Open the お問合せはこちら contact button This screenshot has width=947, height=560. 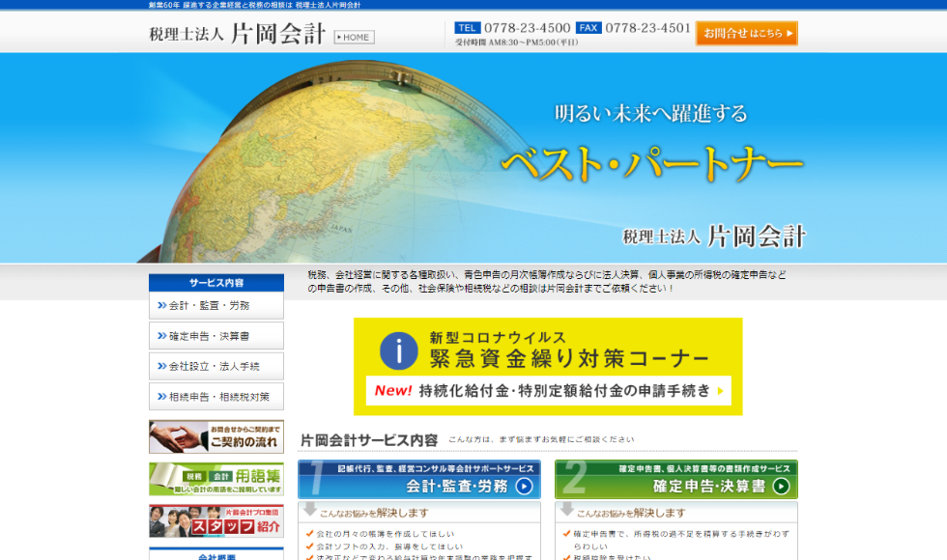[746, 34]
